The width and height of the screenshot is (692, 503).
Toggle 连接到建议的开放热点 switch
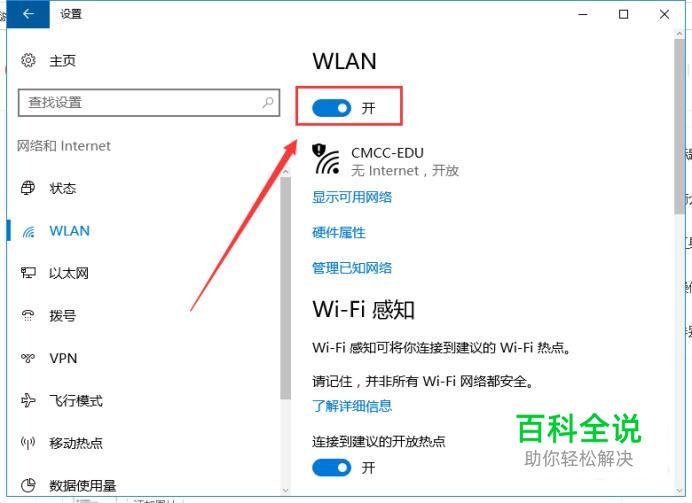point(331,468)
